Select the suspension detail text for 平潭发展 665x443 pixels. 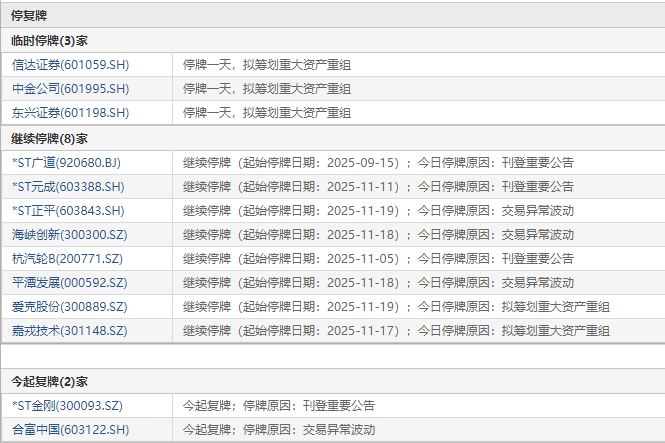tap(378, 283)
